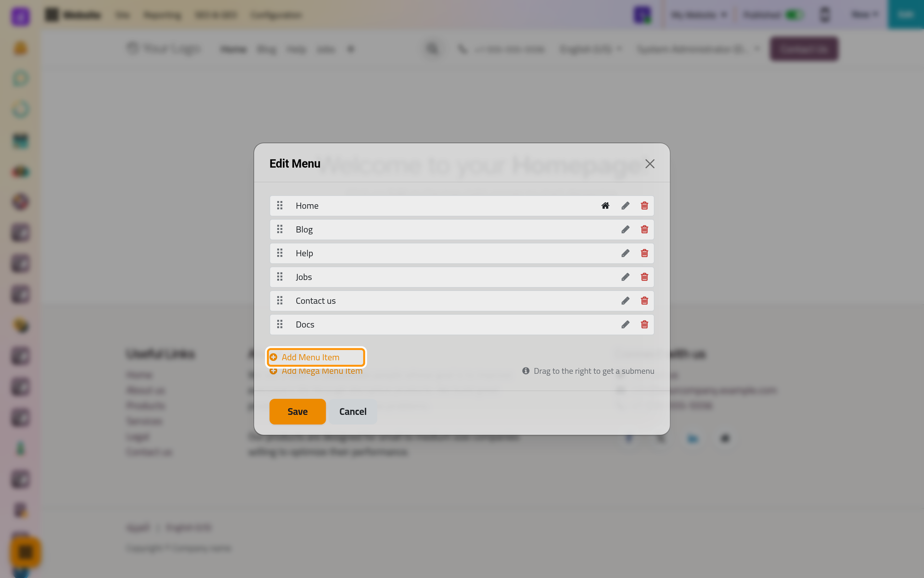Edit the Contact us menu item
The width and height of the screenshot is (924, 578).
[x=625, y=301]
